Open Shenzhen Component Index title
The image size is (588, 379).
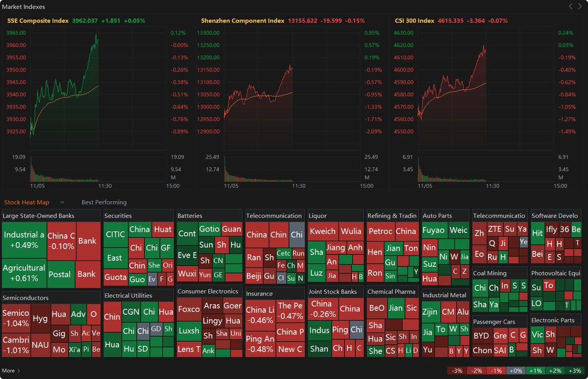pos(243,21)
